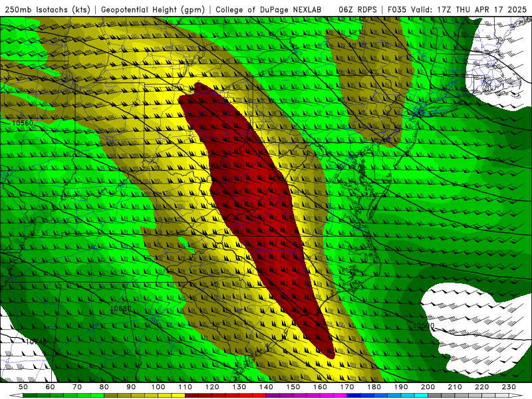Click the 120 value on the color scale
The height and width of the screenshot is (399, 532).
tap(212, 387)
